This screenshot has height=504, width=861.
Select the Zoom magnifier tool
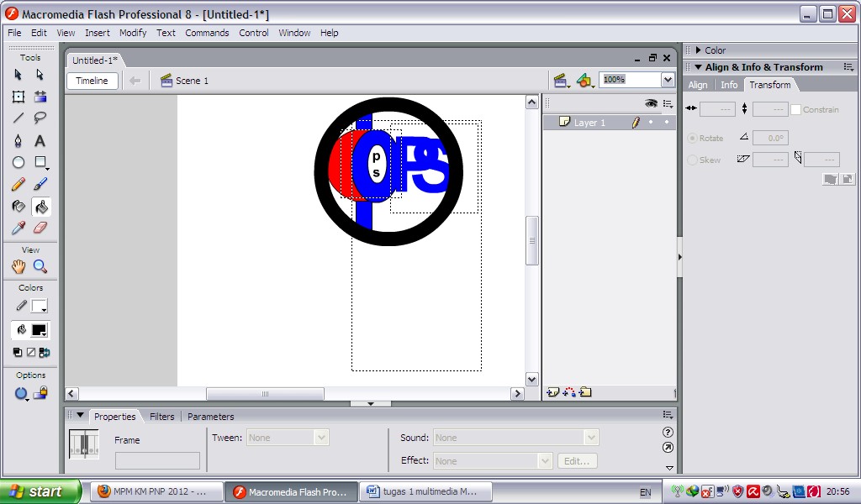click(40, 266)
